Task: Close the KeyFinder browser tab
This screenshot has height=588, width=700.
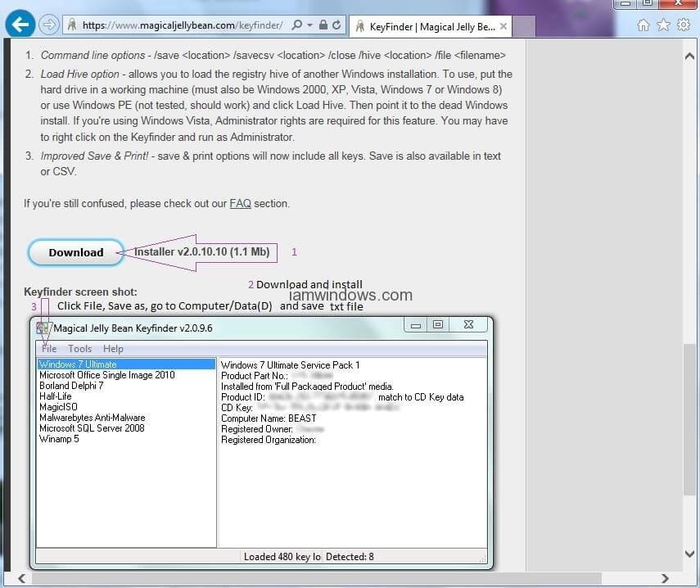Action: coord(504,26)
